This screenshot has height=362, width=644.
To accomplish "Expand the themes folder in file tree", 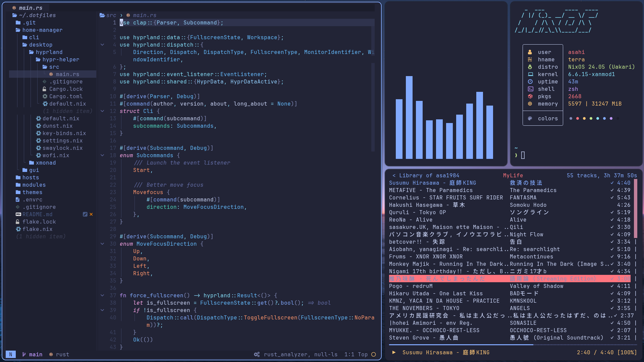I will [32, 192].
